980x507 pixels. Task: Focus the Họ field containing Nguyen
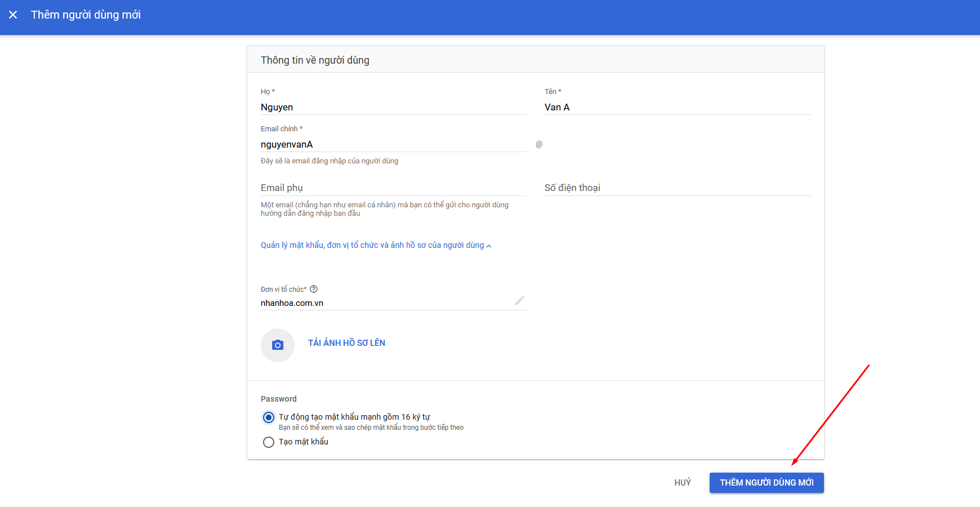393,107
